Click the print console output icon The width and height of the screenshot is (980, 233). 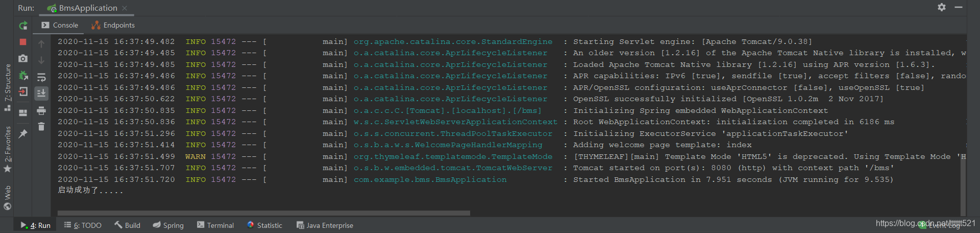pyautogui.click(x=41, y=110)
